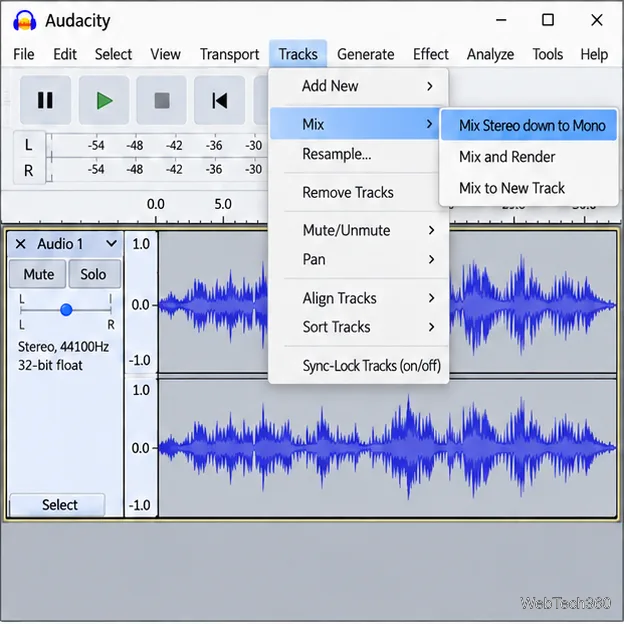The image size is (624, 624).
Task: Choose Mix to New Track
Action: point(528,188)
